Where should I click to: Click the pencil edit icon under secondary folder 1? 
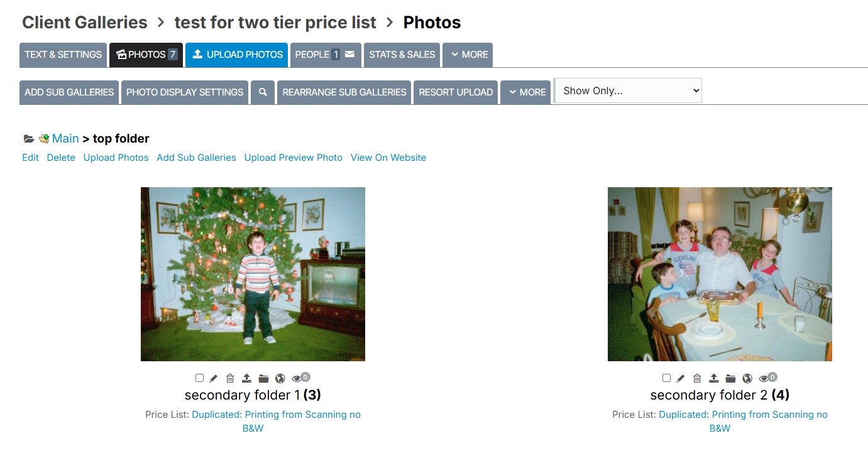214,378
